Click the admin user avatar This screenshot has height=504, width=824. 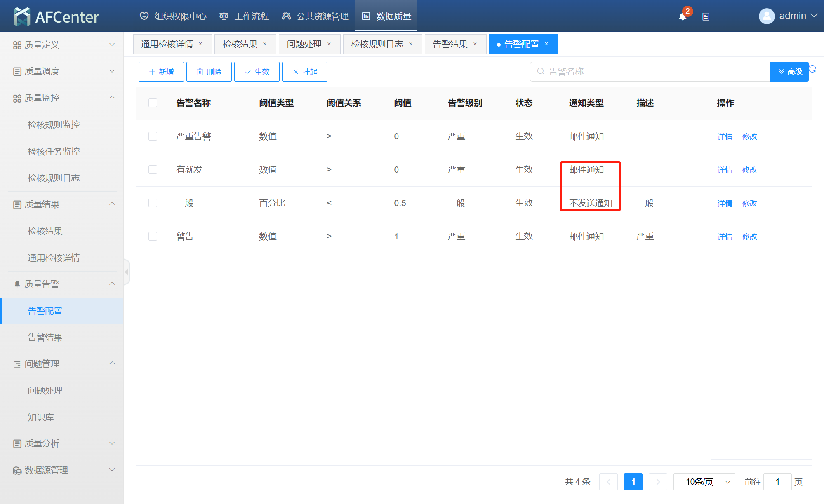click(x=766, y=16)
